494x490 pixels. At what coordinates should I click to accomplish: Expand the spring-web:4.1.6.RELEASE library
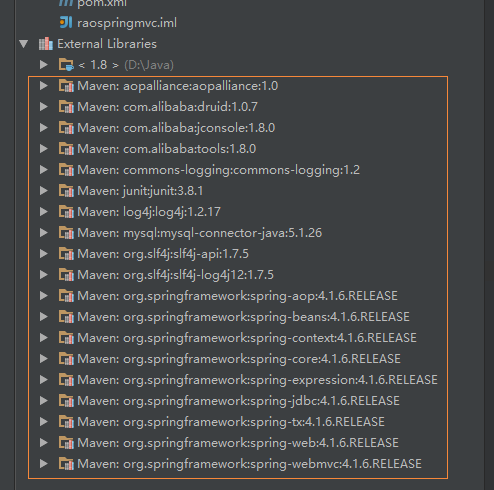tap(43, 443)
